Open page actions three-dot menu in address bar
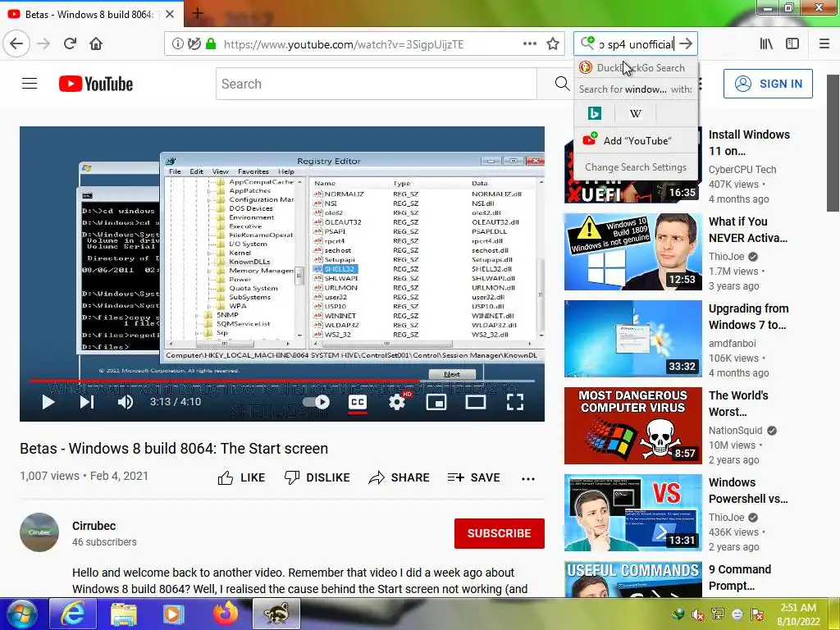Image resolution: width=840 pixels, height=630 pixels. pyautogui.click(x=529, y=44)
